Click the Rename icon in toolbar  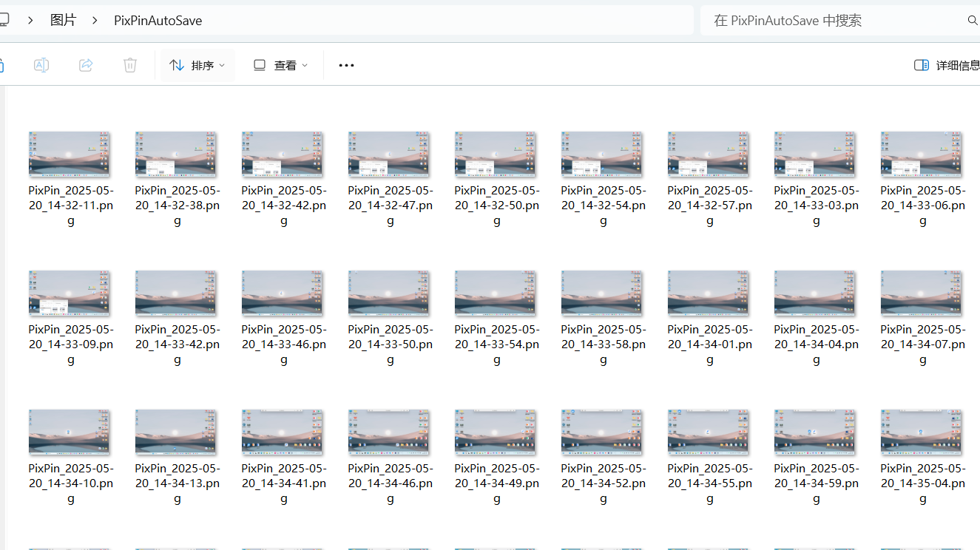click(41, 65)
